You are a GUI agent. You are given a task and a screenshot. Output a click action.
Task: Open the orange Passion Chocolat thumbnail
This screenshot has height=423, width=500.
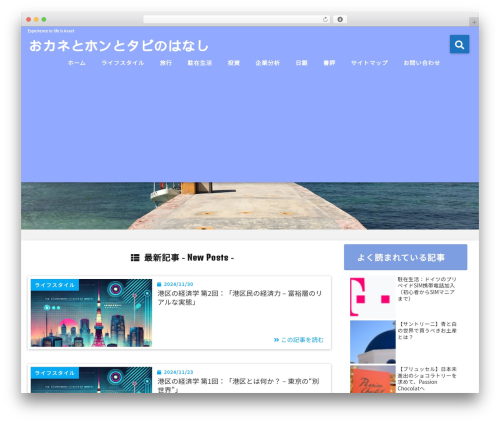[373, 379]
